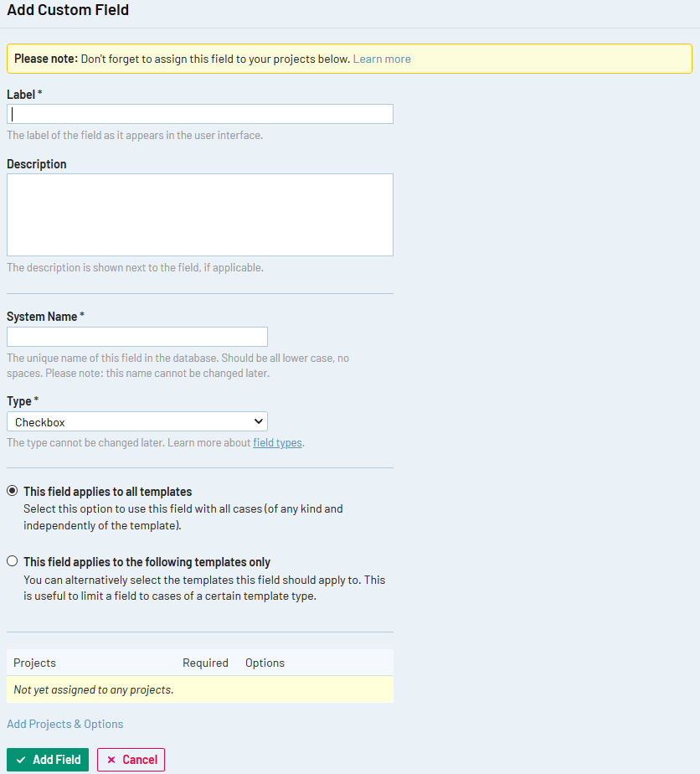Select 'This field applies to all templates' radio

[x=13, y=491]
